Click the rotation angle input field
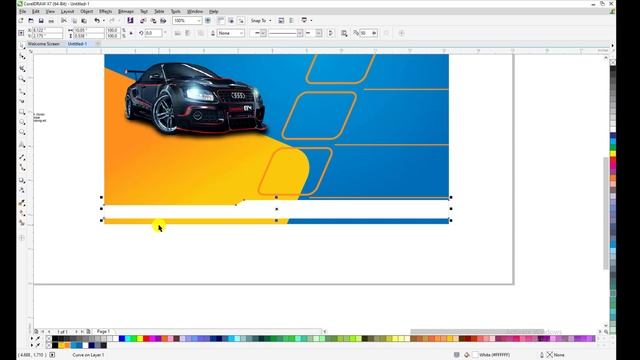The height and width of the screenshot is (360, 640). click(154, 33)
